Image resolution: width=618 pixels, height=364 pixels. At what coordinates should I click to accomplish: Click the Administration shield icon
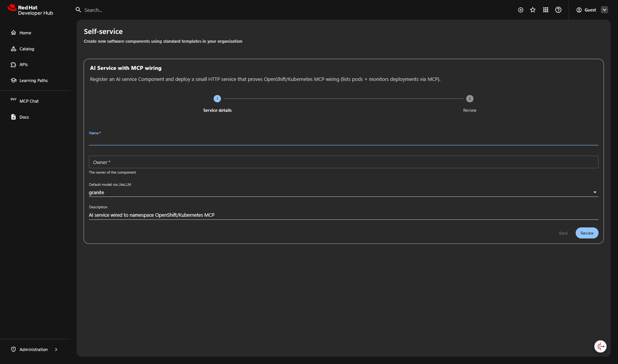[x=14, y=350]
